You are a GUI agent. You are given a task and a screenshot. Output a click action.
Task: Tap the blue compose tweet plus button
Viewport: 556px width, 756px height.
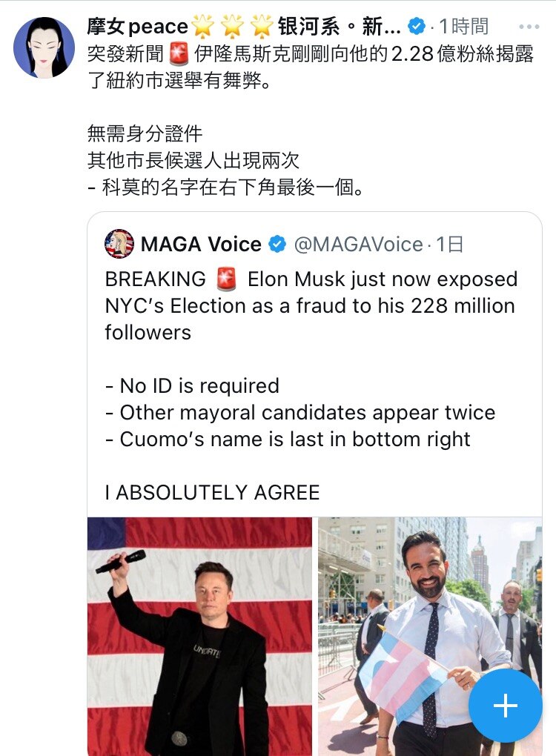tap(505, 706)
